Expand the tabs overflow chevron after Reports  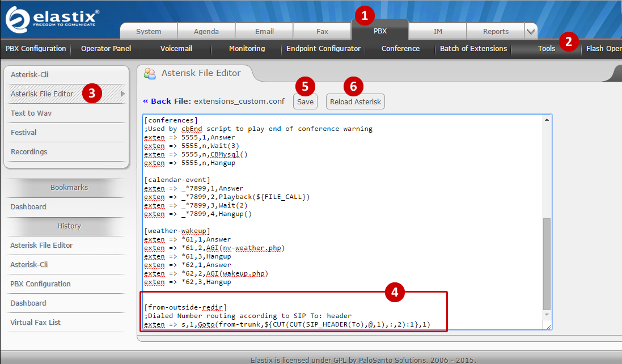pyautogui.click(x=531, y=31)
